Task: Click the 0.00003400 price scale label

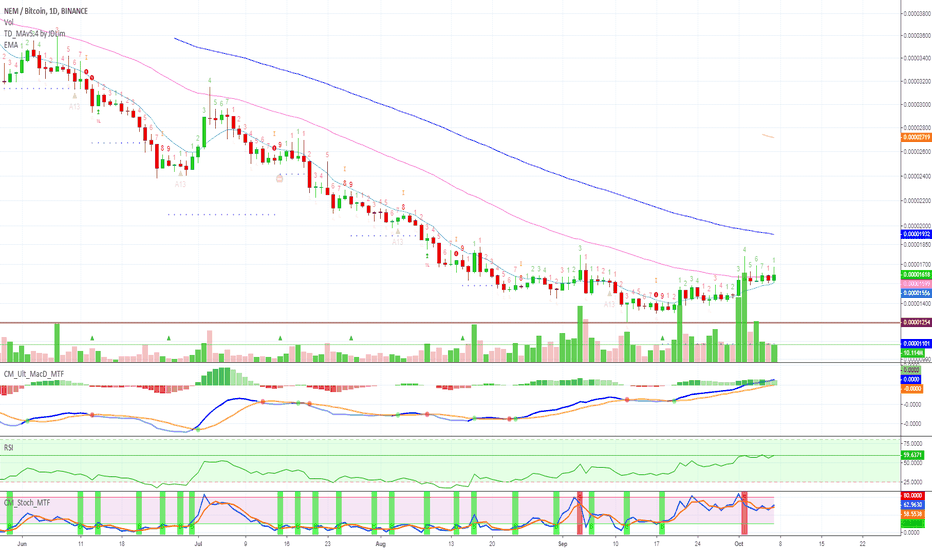Action: (917, 58)
